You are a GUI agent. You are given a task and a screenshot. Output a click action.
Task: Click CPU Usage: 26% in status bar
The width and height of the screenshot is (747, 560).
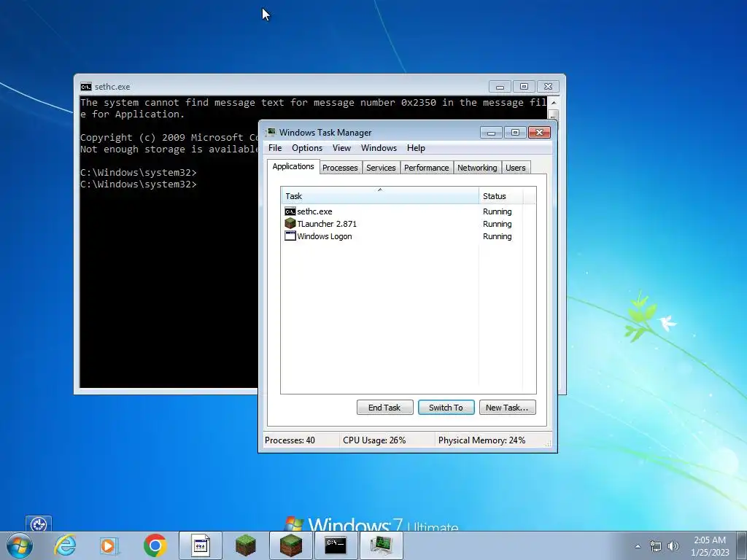(374, 440)
